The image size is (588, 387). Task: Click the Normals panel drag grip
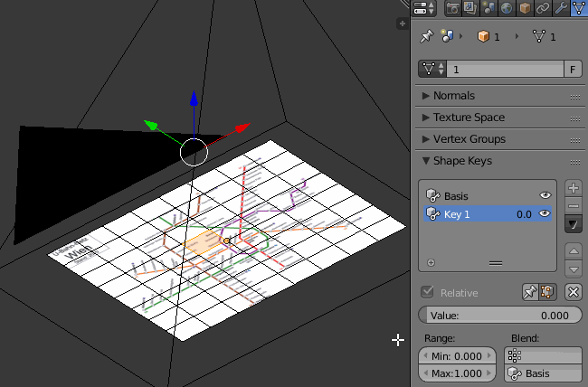[575, 97]
